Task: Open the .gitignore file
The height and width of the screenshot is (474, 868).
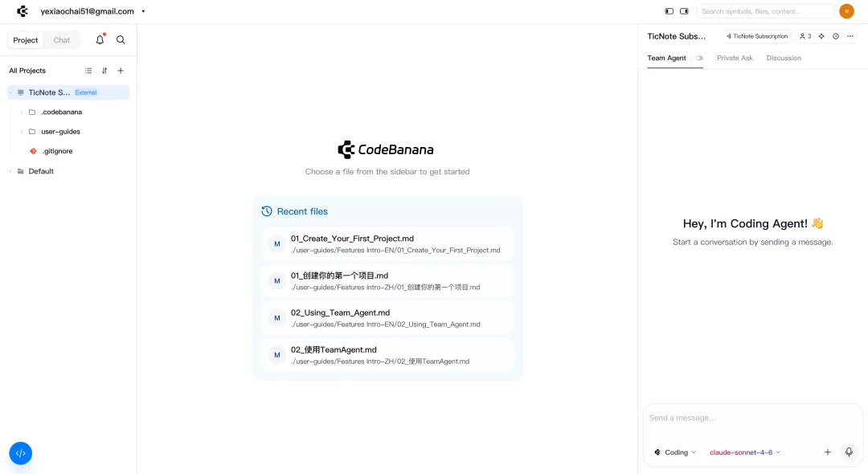Action: pyautogui.click(x=58, y=151)
